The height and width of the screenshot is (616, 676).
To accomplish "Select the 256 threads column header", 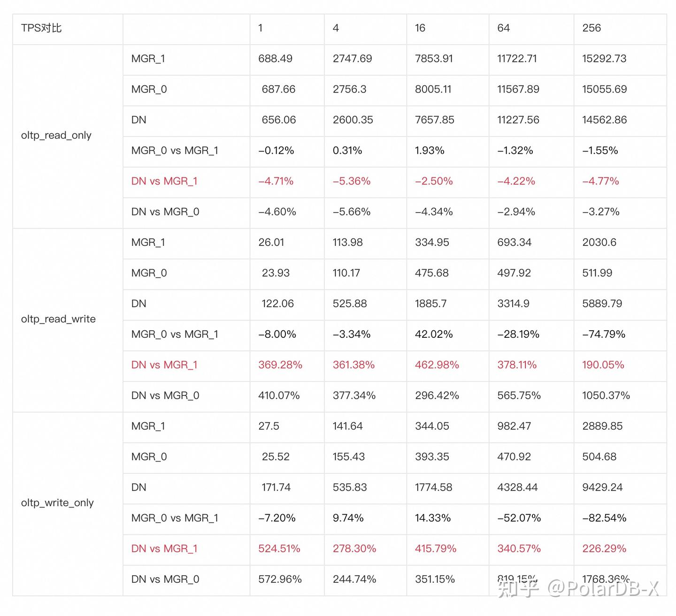I will tap(591, 28).
